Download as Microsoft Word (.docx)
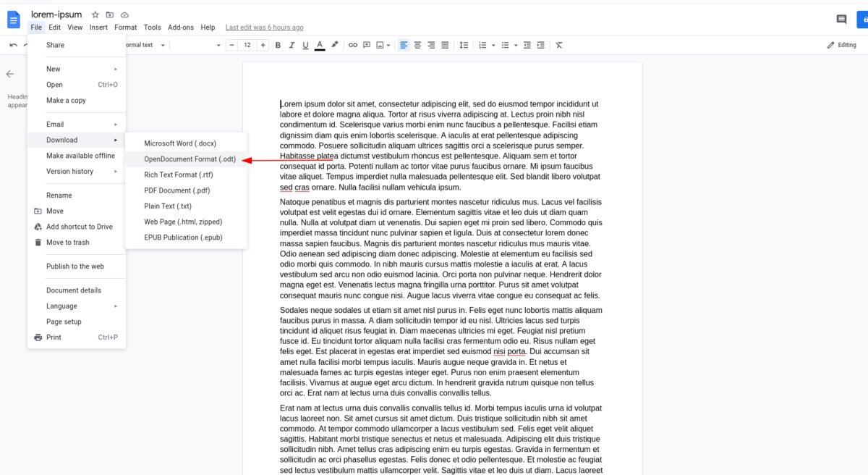868x475 pixels. (186, 143)
